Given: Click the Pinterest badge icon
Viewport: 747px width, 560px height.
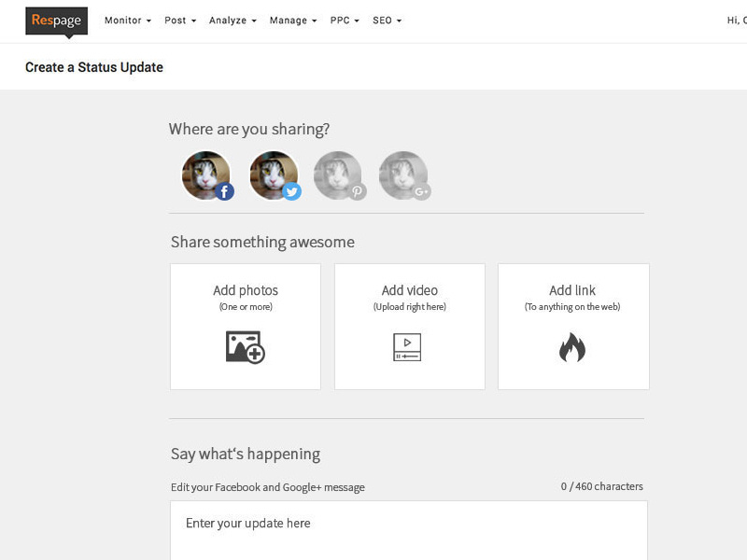Looking at the screenshot, I should pyautogui.click(x=359, y=191).
